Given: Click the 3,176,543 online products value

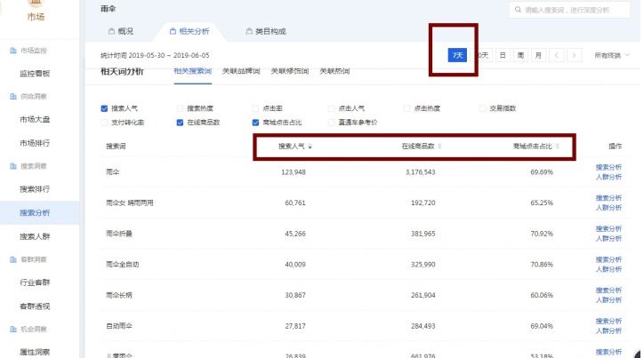Looking at the screenshot, I should [420, 172].
